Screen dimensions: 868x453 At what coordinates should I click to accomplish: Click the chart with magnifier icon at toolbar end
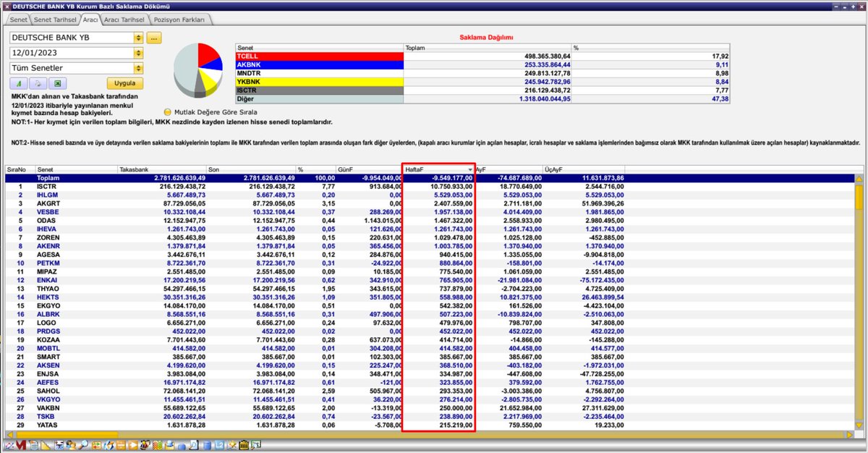(x=256, y=445)
